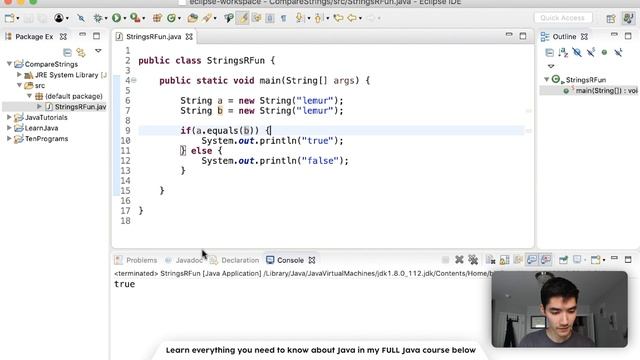This screenshot has width=640, height=360.
Task: Click the Open Console icon
Action: (596, 260)
